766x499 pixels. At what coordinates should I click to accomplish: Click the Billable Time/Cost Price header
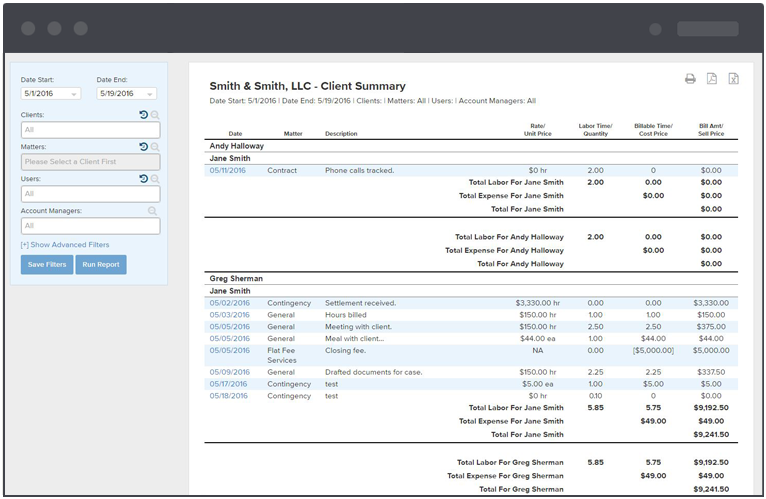[653, 130]
